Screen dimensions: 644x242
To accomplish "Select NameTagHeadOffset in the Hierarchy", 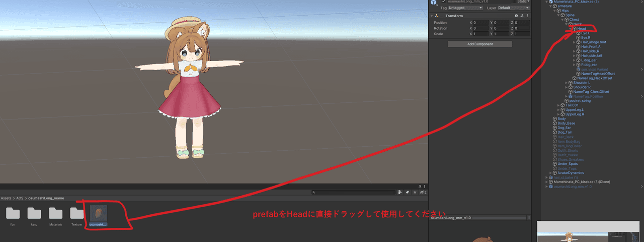I will tap(598, 74).
